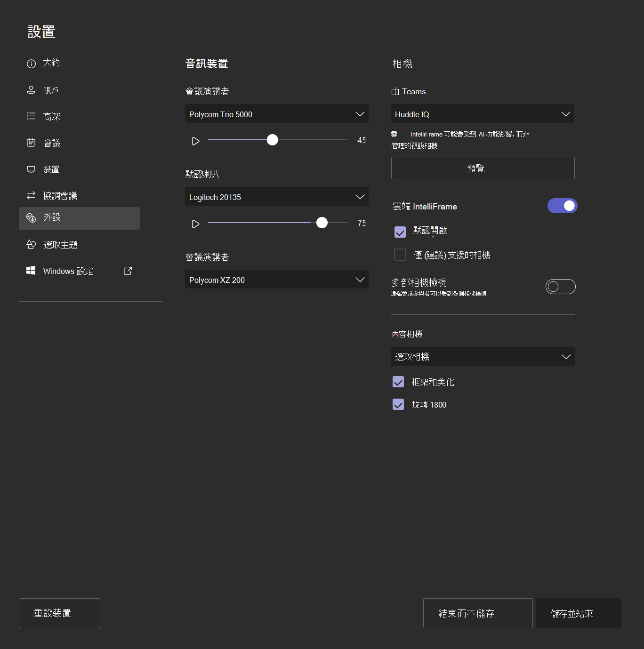Click the 協調會議 arrows icon

pyautogui.click(x=31, y=195)
